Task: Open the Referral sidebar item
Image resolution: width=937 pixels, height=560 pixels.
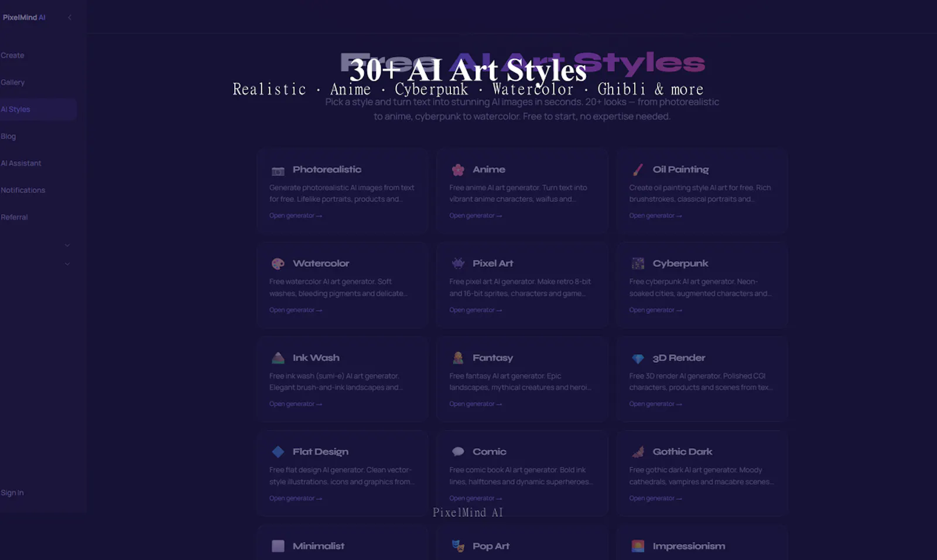Action: click(14, 217)
